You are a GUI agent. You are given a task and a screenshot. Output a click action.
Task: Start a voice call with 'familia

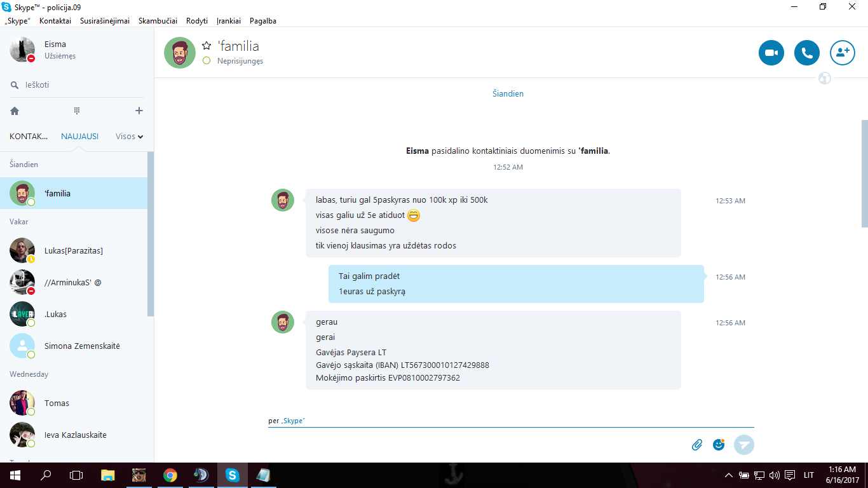pyautogui.click(x=807, y=53)
